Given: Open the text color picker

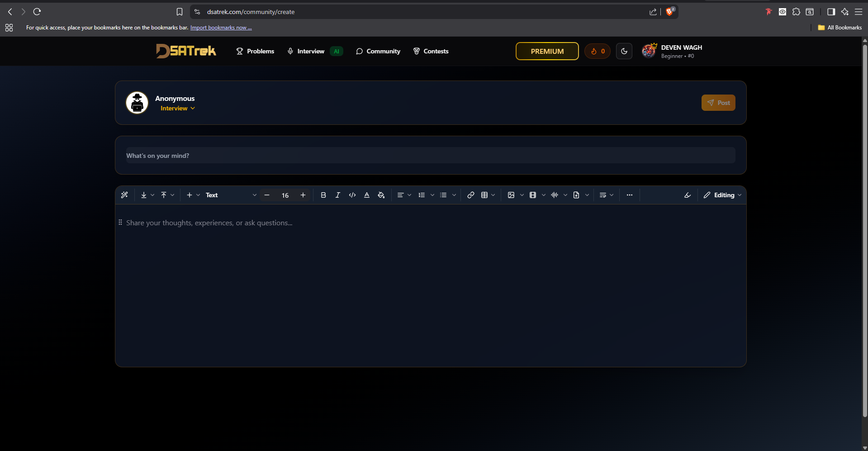Looking at the screenshot, I should coord(367,195).
